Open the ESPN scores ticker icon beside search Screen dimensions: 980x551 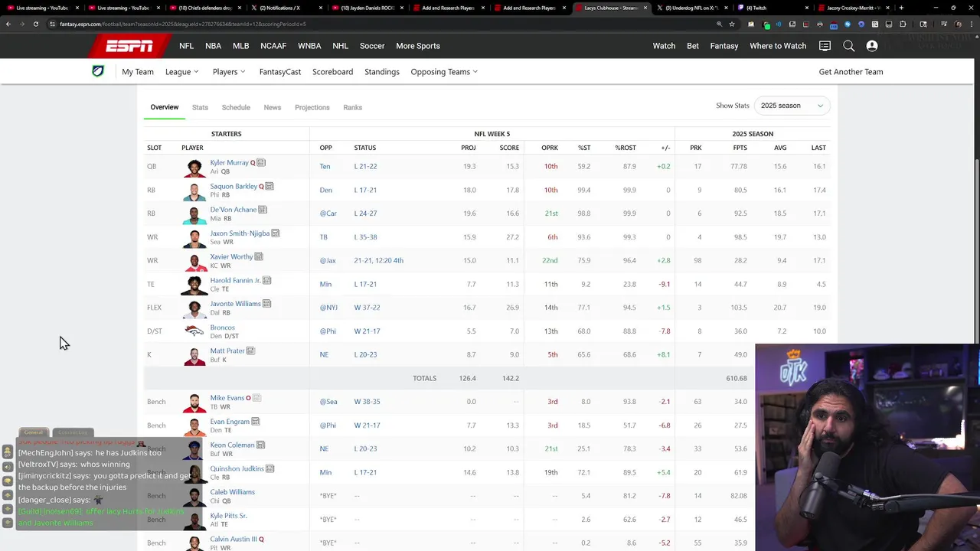[x=825, y=46]
